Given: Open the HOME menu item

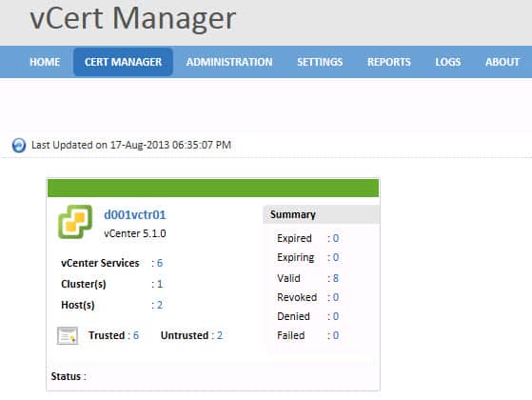Looking at the screenshot, I should (x=45, y=62).
